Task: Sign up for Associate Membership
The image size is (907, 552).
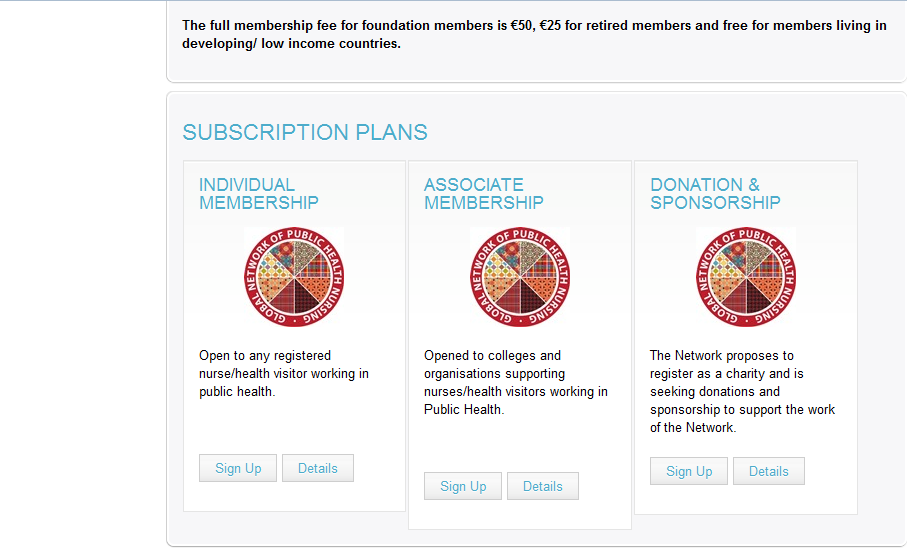Action: (463, 486)
